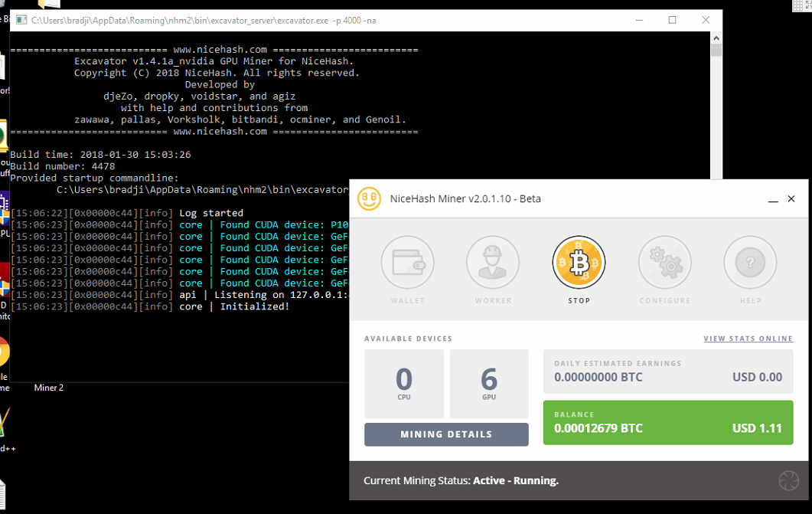This screenshot has width=812, height=514.
Task: Select the Miner 2 item on the desktop
Action: pos(47,387)
